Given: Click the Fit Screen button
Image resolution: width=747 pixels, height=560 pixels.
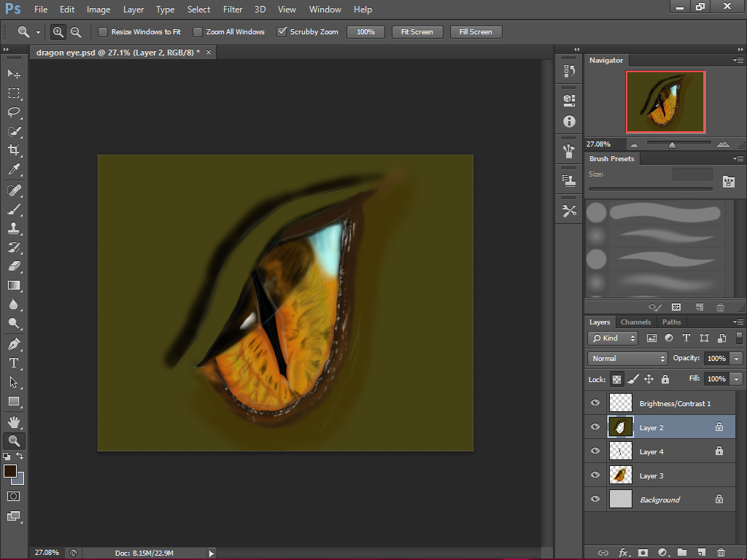Looking at the screenshot, I should point(417,31).
